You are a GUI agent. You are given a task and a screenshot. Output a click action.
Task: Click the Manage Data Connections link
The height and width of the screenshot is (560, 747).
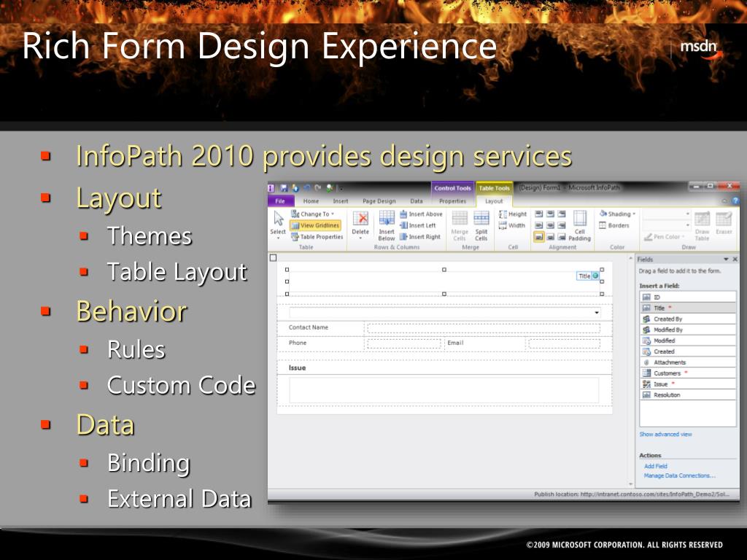tap(679, 475)
